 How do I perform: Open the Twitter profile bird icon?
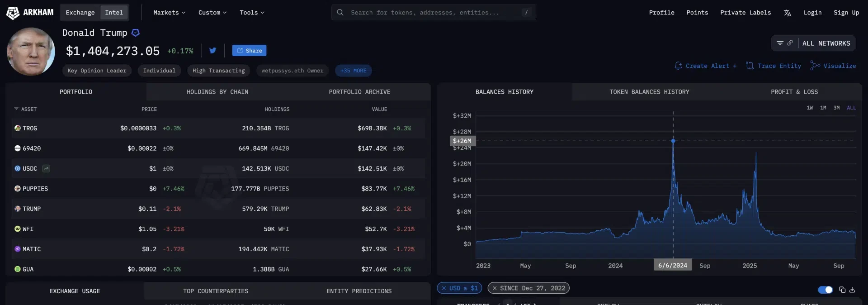[212, 51]
